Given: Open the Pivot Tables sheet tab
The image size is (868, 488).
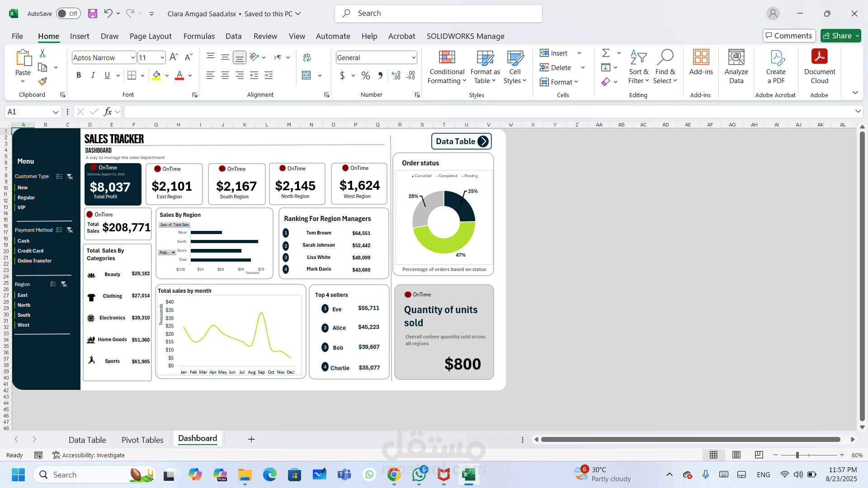Looking at the screenshot, I should [x=142, y=439].
